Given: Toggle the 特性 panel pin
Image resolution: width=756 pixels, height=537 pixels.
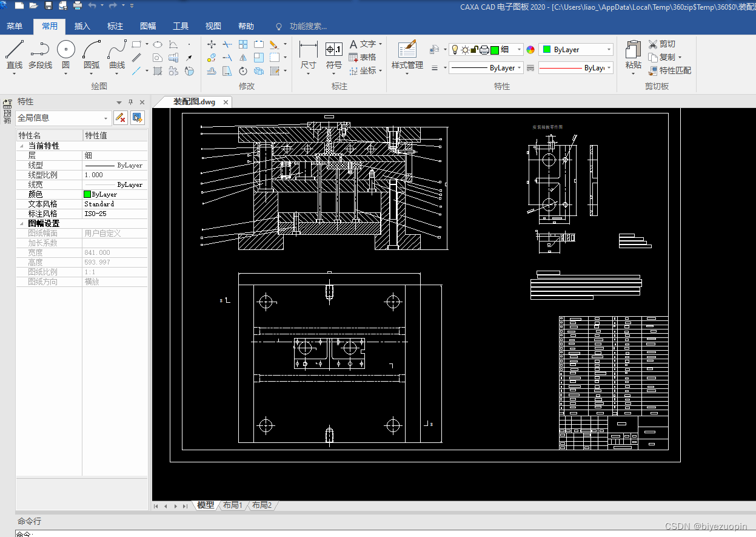Looking at the screenshot, I should point(130,102).
